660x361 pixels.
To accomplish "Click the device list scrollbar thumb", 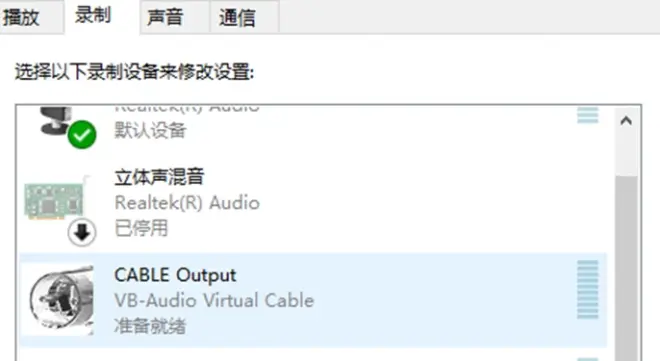I will (626, 268).
